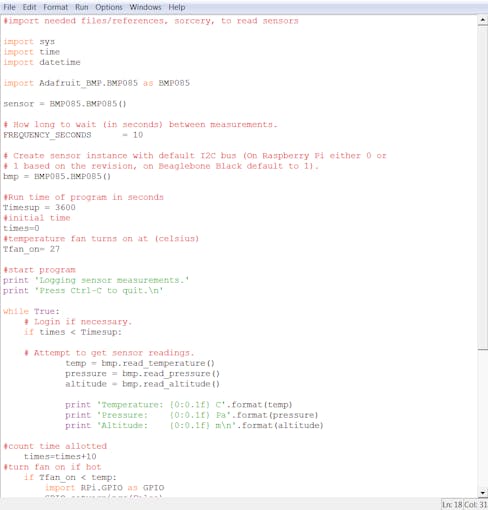Click the FREQUENCY_SECONDS assignment line
The height and width of the screenshot is (510, 488).
(73, 135)
